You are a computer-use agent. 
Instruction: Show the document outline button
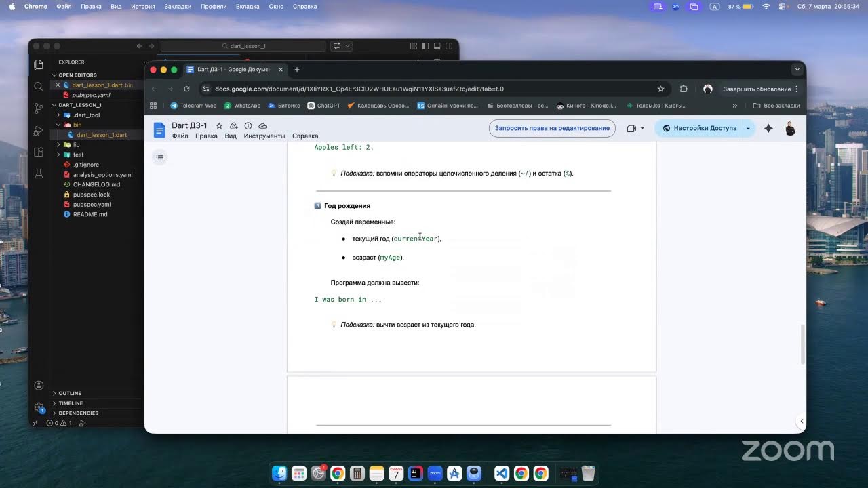pos(160,157)
